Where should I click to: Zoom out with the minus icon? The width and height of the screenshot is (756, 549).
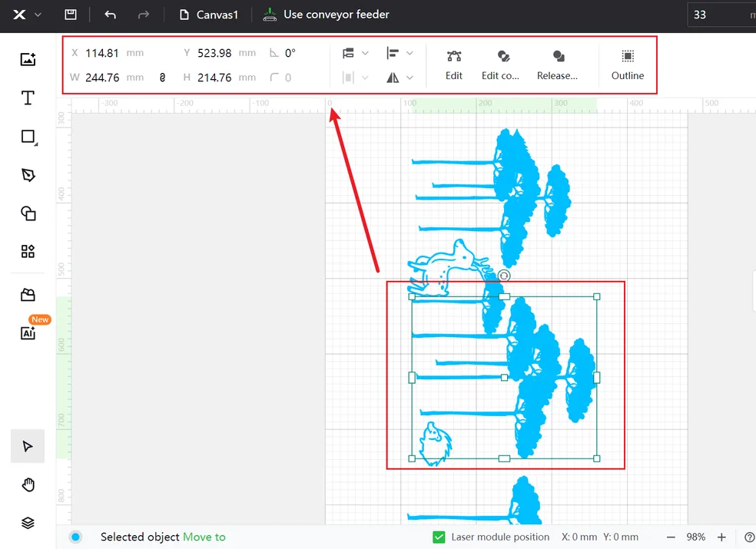click(x=671, y=537)
